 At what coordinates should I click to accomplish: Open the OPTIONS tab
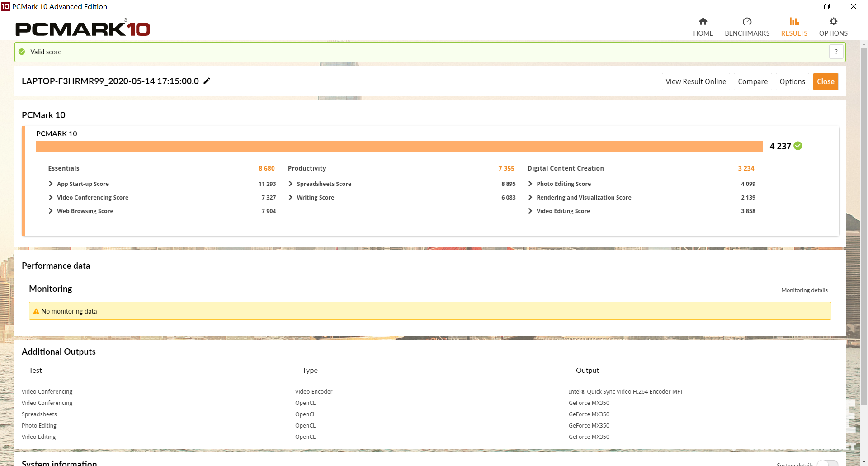833,27
